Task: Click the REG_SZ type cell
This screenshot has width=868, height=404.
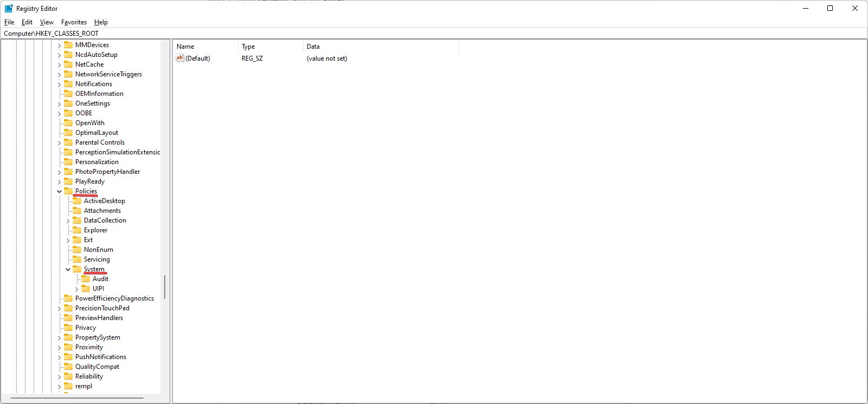Action: (252, 58)
